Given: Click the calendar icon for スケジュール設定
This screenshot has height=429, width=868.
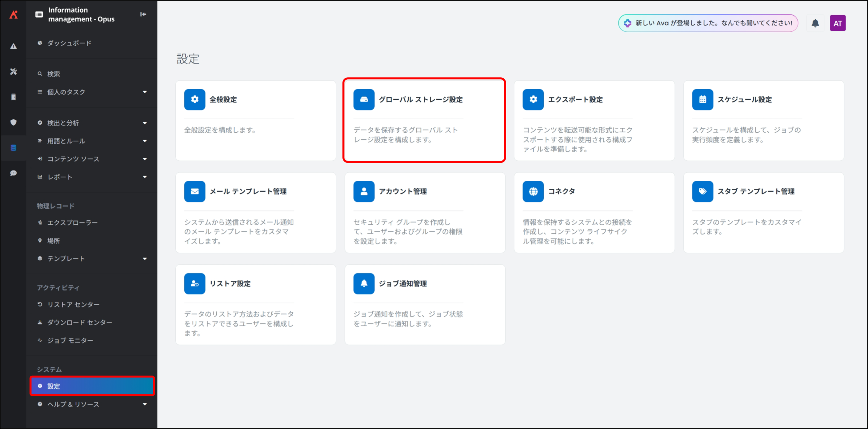Looking at the screenshot, I should pyautogui.click(x=703, y=100).
